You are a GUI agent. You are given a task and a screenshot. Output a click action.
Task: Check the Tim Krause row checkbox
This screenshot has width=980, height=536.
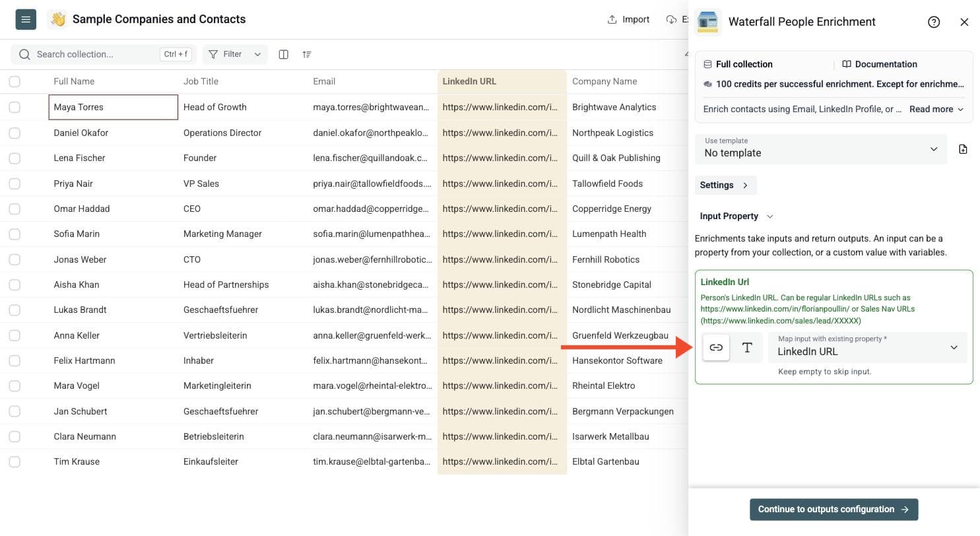tap(15, 461)
